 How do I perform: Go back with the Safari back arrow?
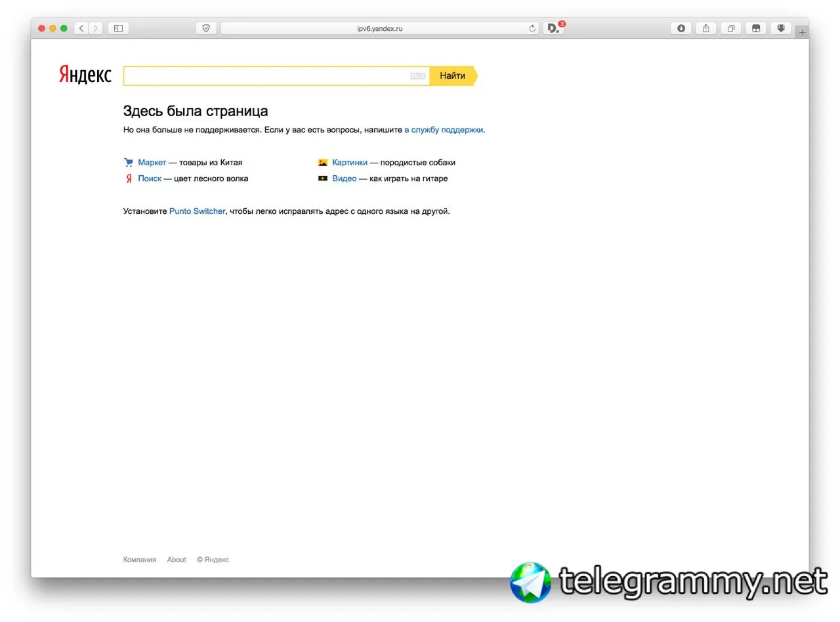[x=81, y=28]
